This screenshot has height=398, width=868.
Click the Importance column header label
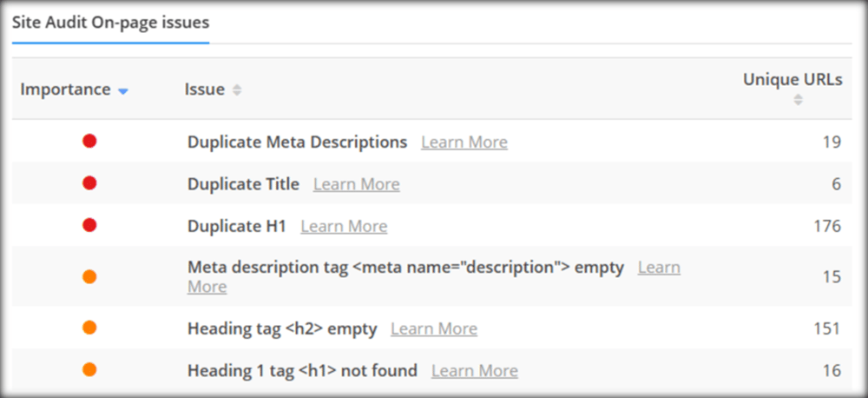click(65, 90)
